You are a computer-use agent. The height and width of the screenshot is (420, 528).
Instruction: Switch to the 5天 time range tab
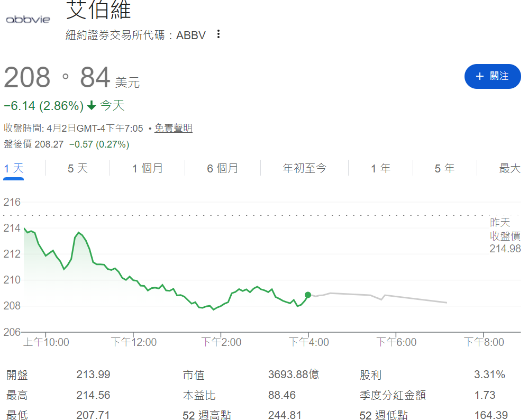pyautogui.click(x=77, y=168)
